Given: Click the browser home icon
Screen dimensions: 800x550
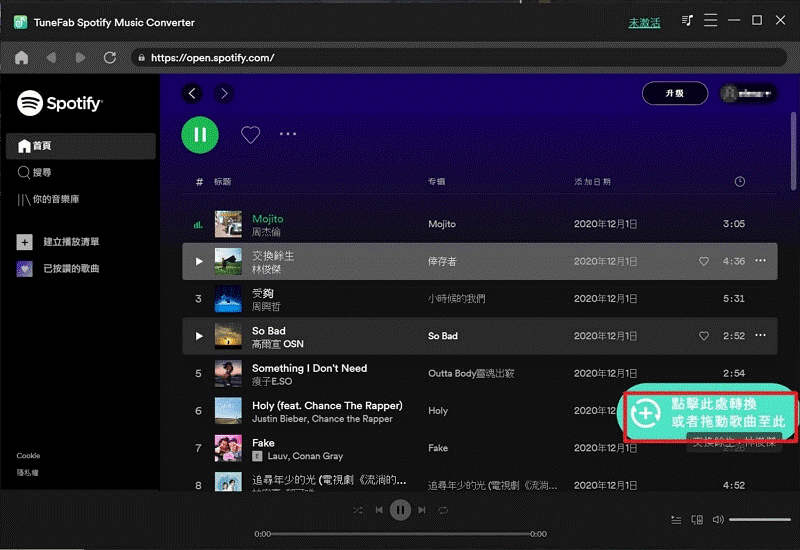Looking at the screenshot, I should (x=21, y=58).
